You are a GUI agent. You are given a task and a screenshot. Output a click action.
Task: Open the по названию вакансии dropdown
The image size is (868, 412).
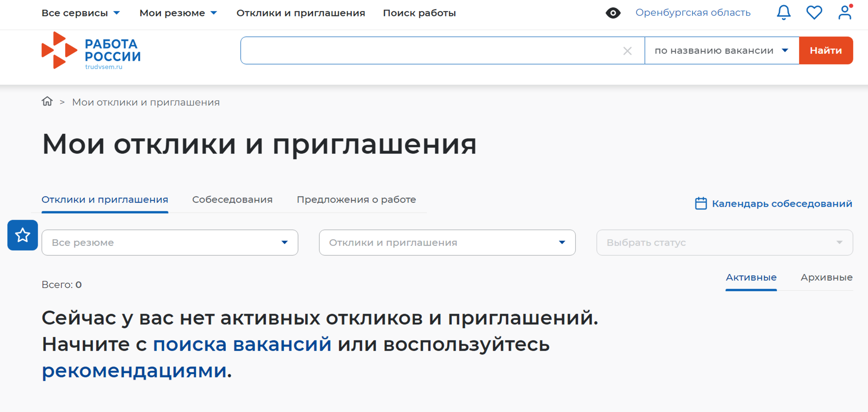coord(722,51)
